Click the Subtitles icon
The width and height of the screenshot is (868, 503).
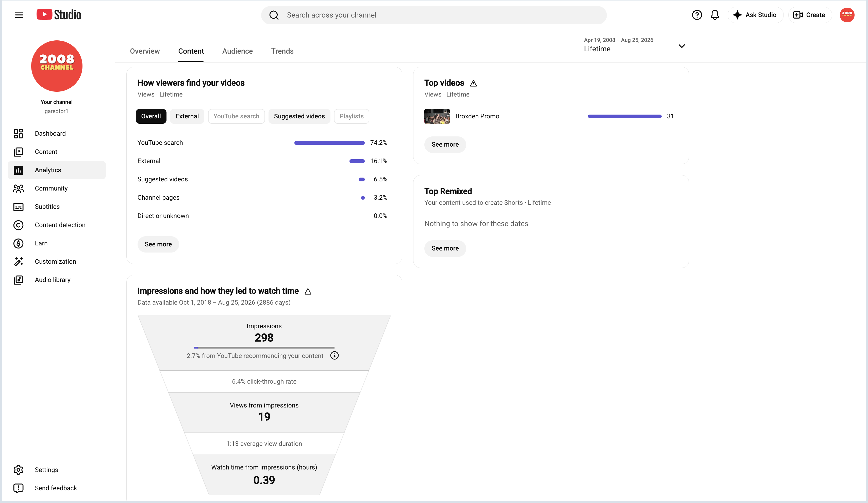(x=18, y=207)
